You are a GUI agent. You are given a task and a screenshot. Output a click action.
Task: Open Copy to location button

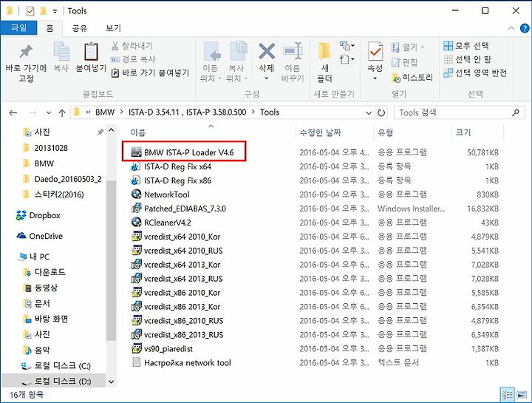(237, 62)
